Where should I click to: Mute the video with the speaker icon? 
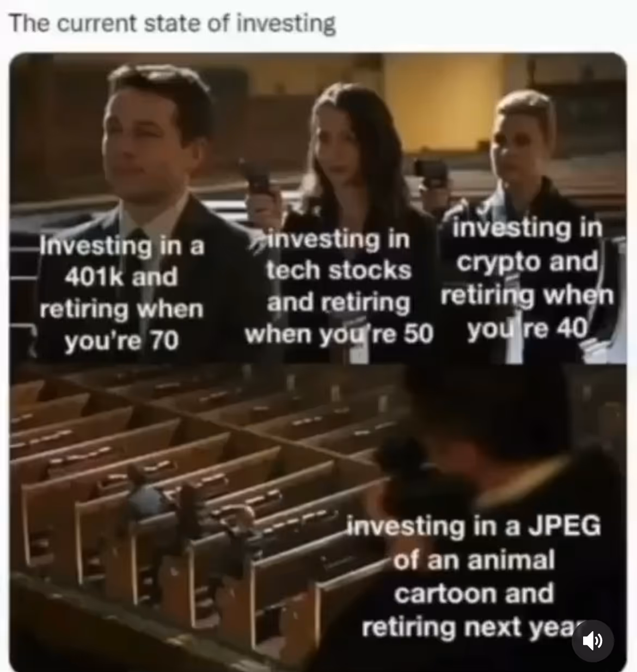pyautogui.click(x=592, y=641)
